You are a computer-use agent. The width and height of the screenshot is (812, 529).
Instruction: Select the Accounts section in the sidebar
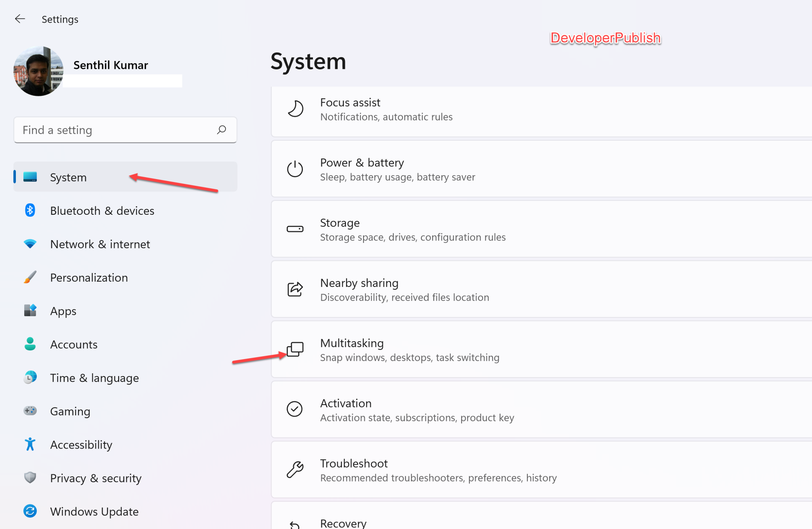click(x=73, y=344)
